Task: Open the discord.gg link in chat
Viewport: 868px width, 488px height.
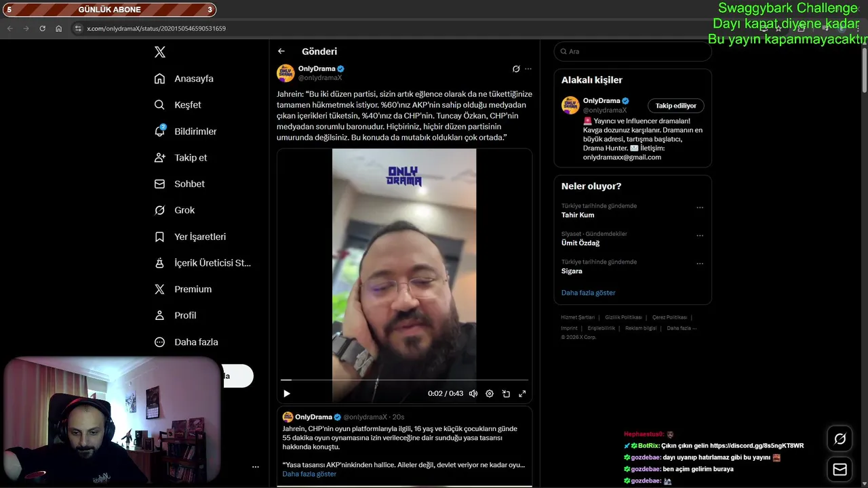Action: click(x=757, y=446)
